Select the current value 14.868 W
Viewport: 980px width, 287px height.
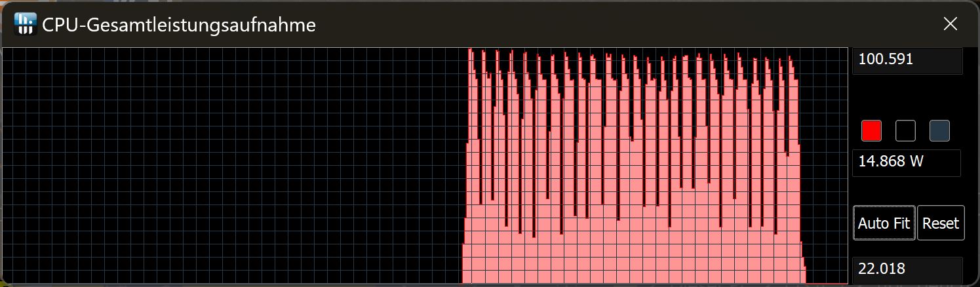pyautogui.click(x=906, y=163)
